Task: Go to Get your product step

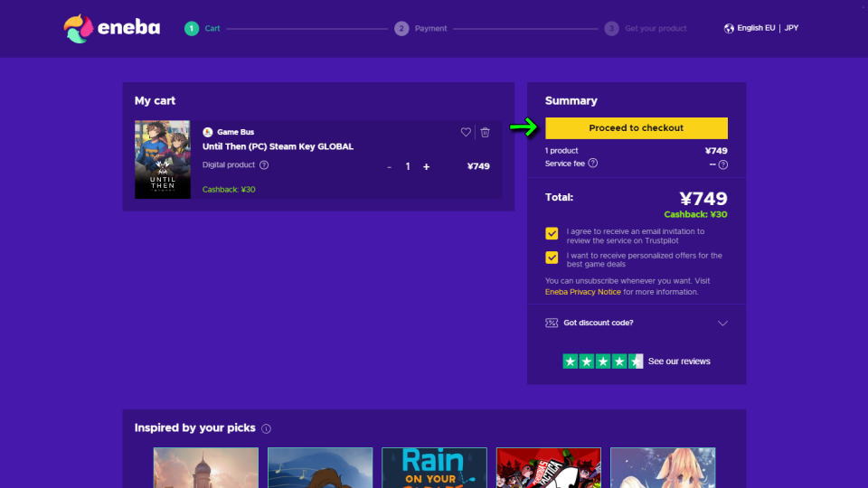Action: click(646, 28)
